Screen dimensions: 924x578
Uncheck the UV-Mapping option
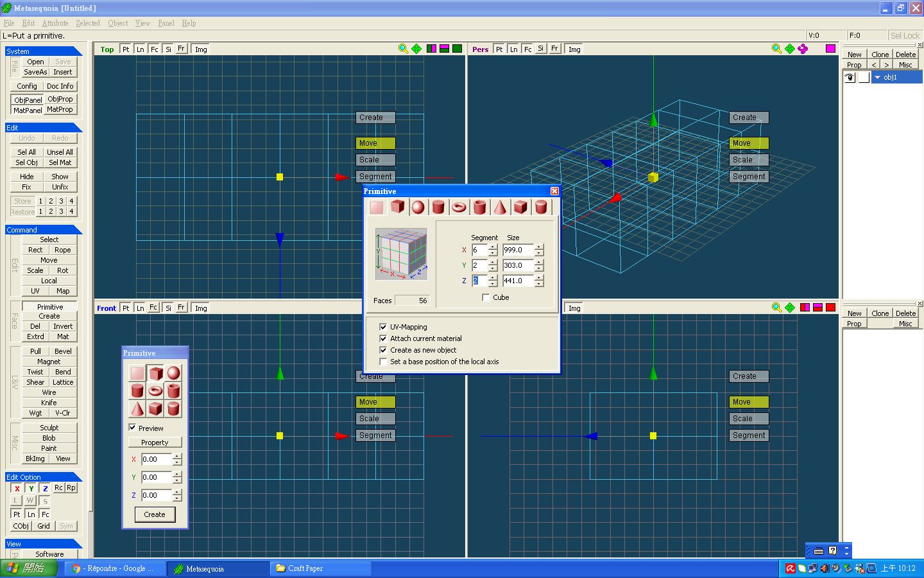[x=383, y=327]
